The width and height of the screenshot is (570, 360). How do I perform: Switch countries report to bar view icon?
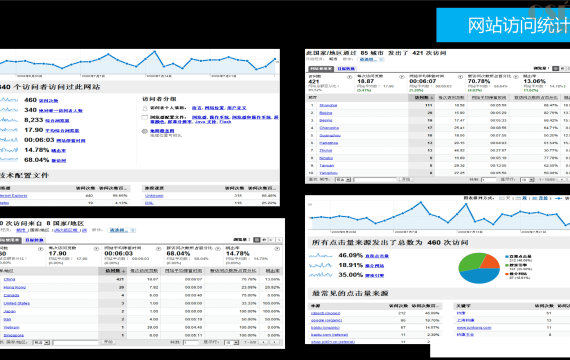(x=271, y=240)
